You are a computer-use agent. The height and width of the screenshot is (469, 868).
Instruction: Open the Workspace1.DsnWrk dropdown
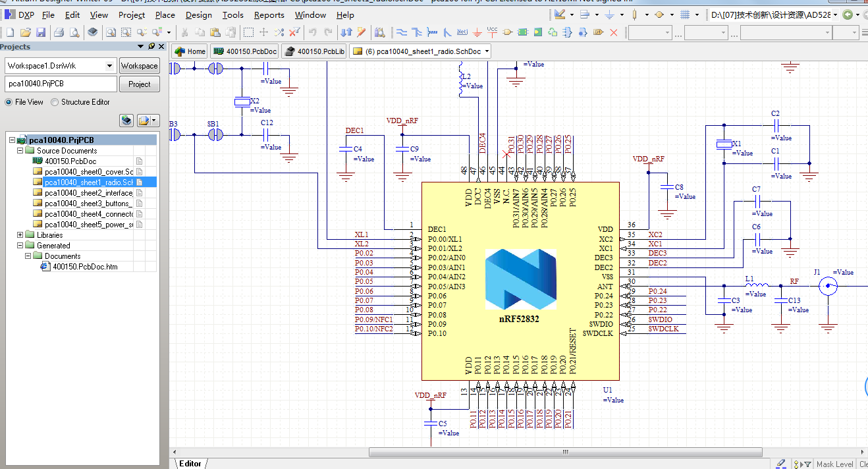[x=109, y=66]
